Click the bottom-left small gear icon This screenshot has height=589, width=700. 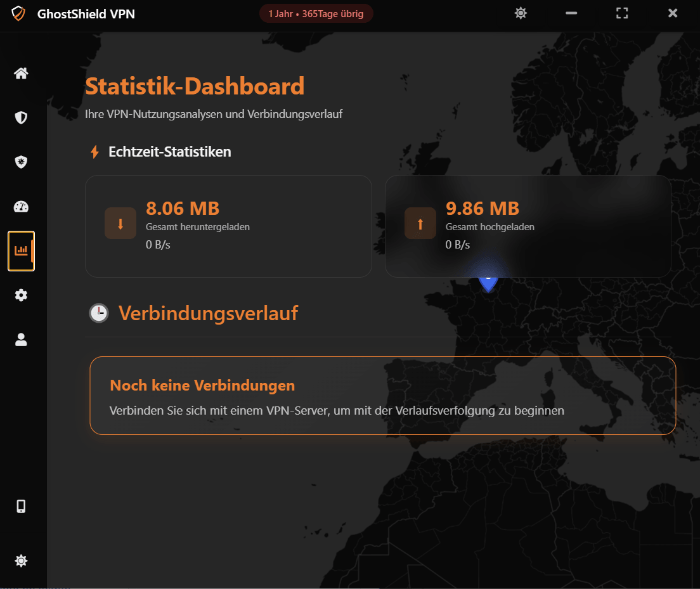[x=21, y=560]
